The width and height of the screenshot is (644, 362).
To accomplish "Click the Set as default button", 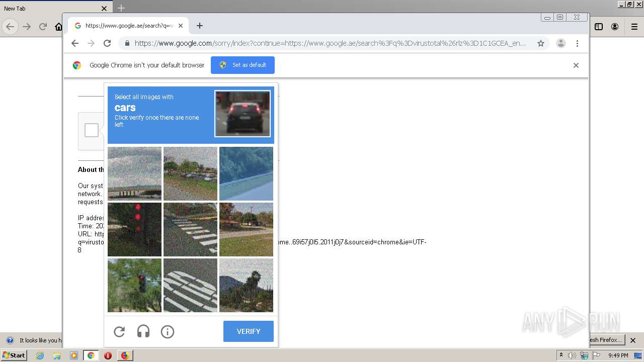I will (x=243, y=65).
